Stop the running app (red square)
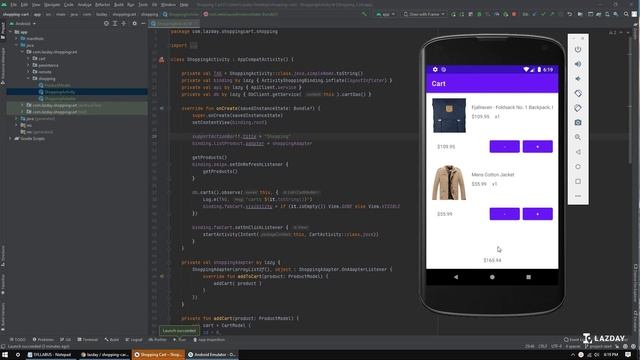The height and width of the screenshot is (360, 640). click(x=514, y=14)
